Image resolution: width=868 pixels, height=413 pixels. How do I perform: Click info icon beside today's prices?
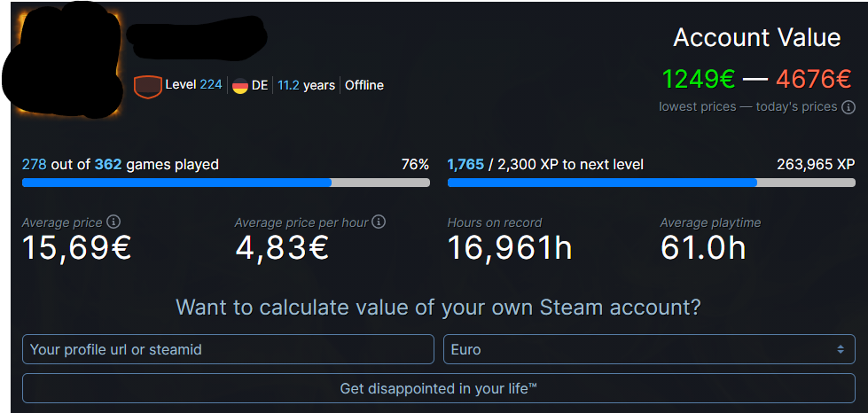848,107
